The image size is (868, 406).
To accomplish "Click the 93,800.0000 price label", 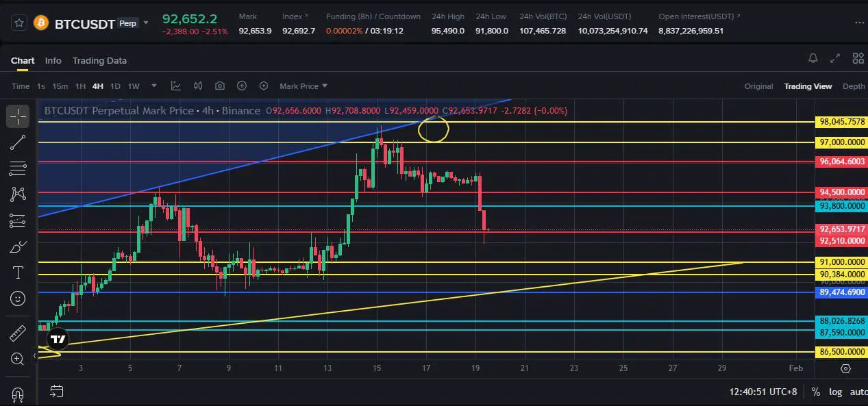I will coord(842,205).
